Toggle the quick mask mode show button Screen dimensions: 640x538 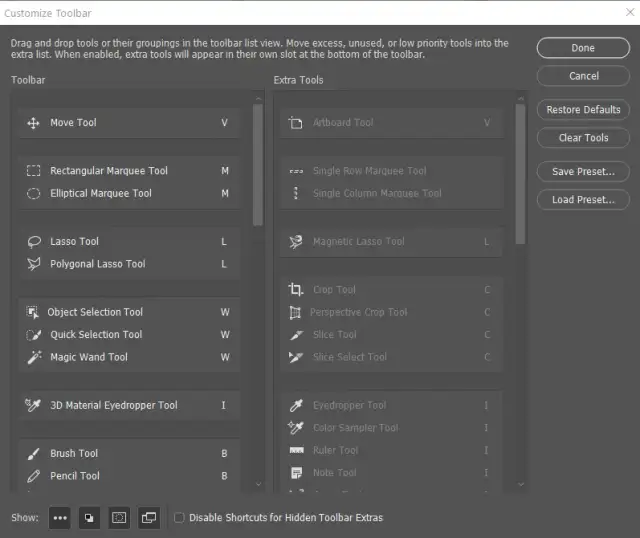pos(119,518)
